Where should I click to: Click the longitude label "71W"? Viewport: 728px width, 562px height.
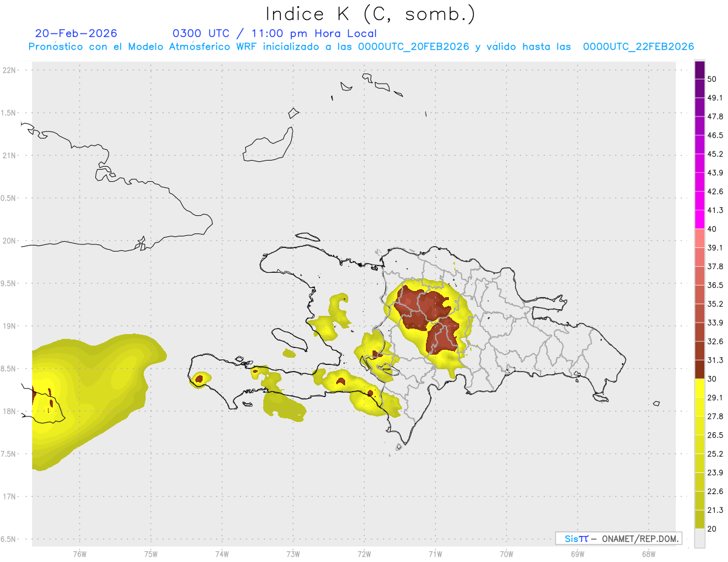tap(435, 554)
